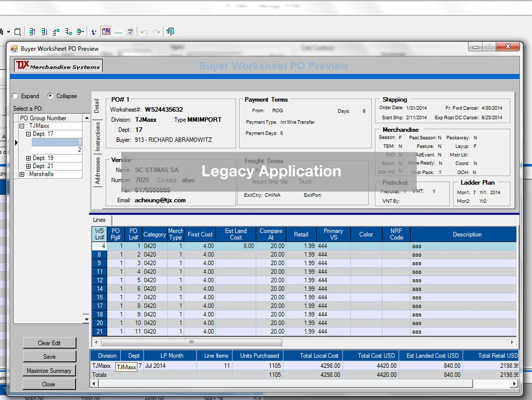Toggle the form view toolbar icon
Screen dimensions: 532x400
click(x=106, y=31)
